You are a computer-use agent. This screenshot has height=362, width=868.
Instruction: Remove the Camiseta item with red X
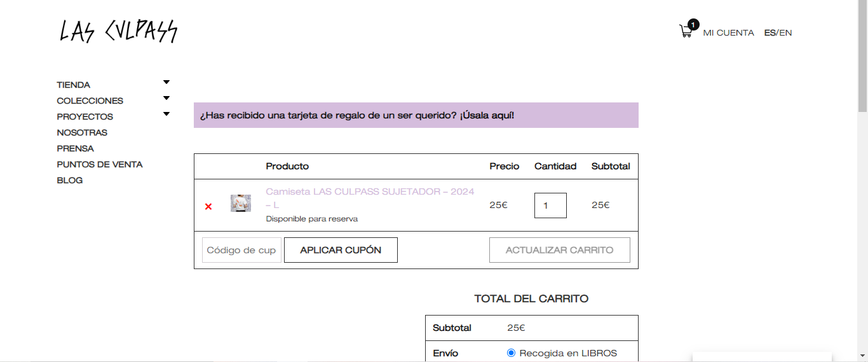click(x=208, y=206)
